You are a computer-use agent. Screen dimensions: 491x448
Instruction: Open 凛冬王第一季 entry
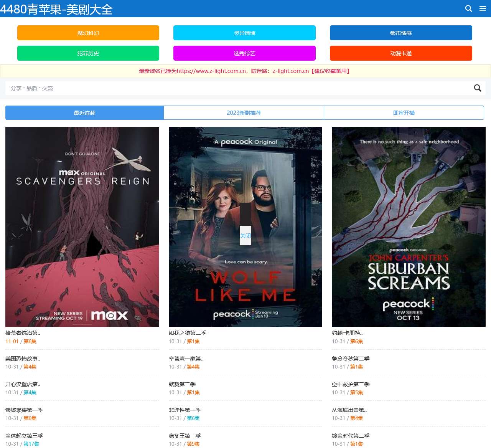[x=185, y=436]
